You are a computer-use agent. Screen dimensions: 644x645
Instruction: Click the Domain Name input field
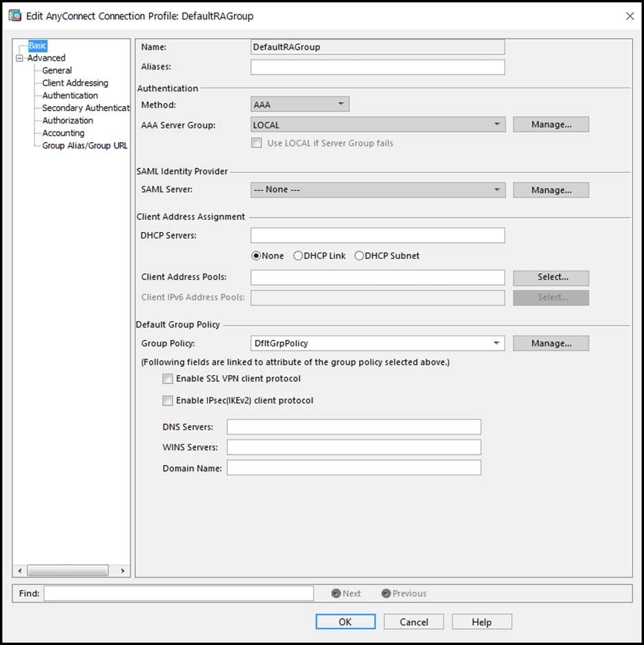click(x=354, y=468)
